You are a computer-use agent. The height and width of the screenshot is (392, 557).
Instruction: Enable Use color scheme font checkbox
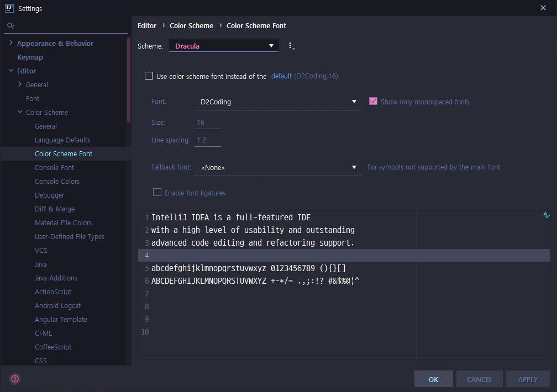149,76
